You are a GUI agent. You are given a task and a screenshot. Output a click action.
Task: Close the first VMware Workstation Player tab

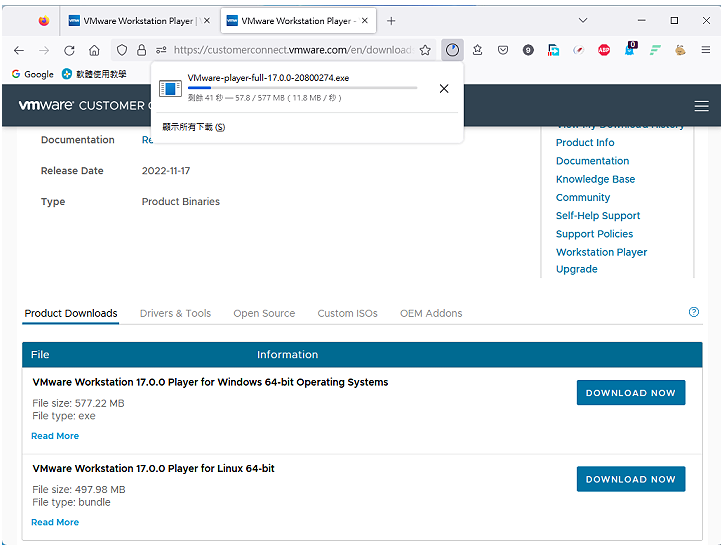tap(207, 21)
